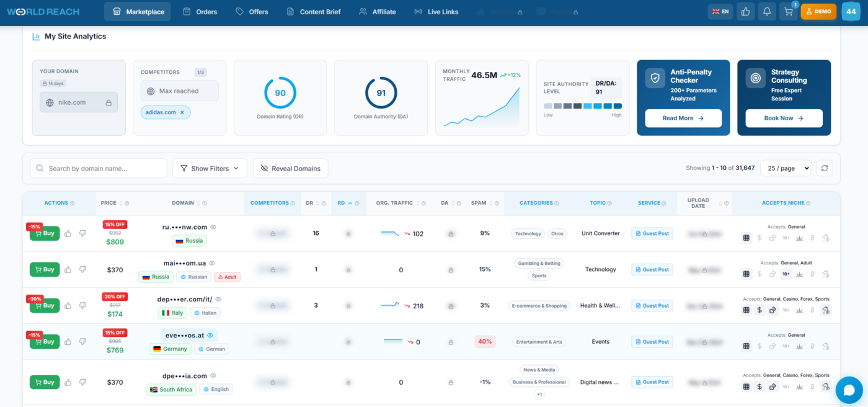Click the DEMO account button
The height and width of the screenshot is (407, 868).
click(818, 12)
